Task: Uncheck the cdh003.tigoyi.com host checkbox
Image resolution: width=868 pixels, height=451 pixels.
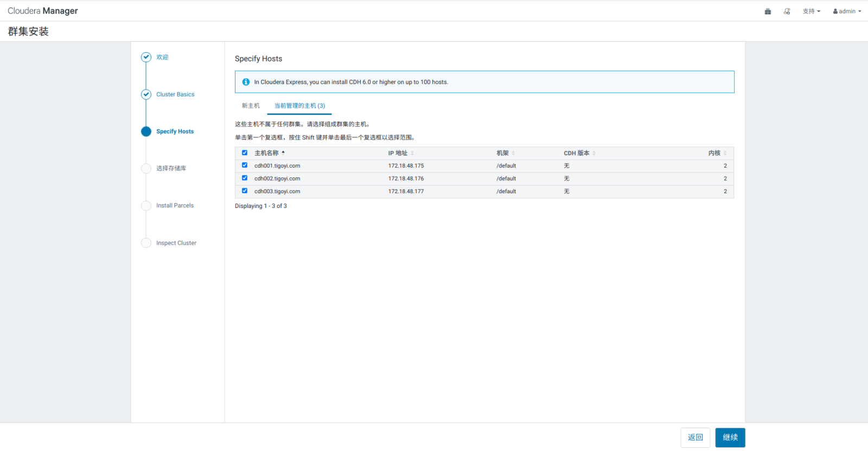Action: click(x=245, y=191)
